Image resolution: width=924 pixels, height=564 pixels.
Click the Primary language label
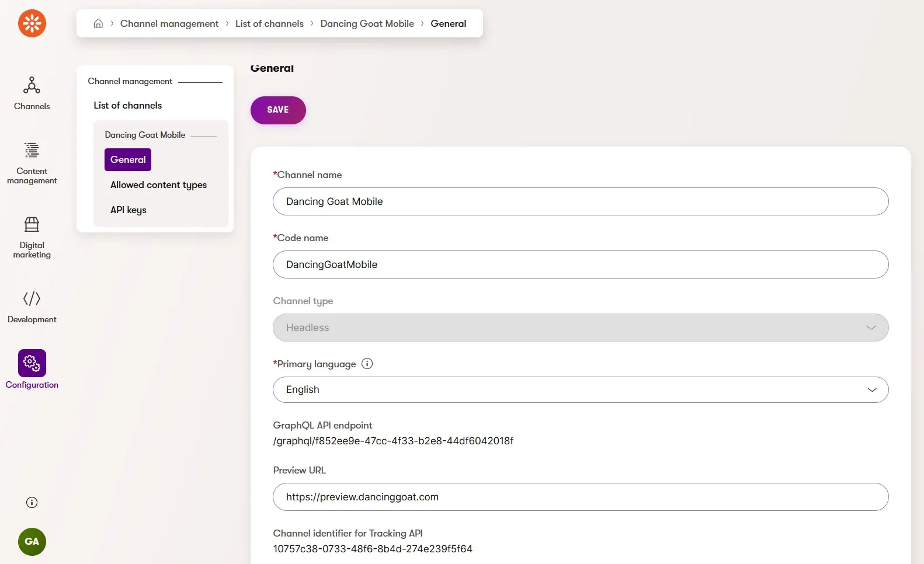click(x=314, y=364)
